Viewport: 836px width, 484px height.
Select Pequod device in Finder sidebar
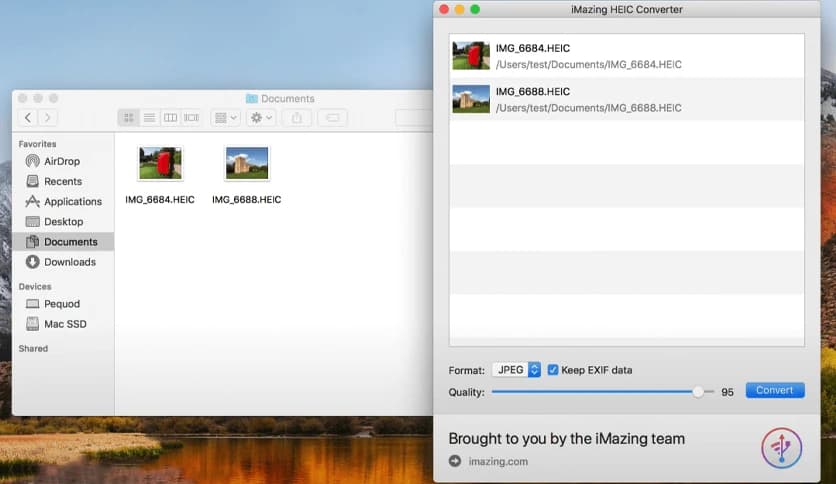click(x=62, y=304)
